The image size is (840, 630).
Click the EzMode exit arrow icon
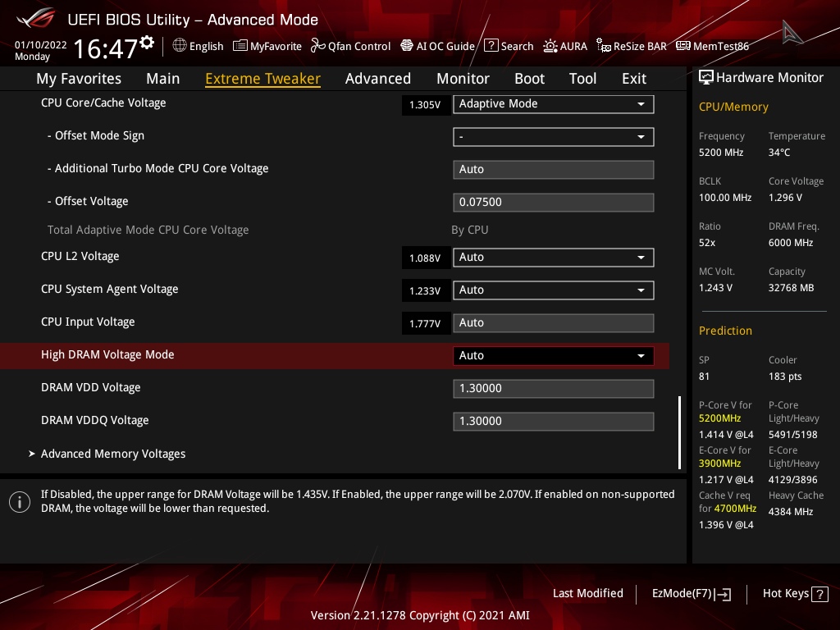coord(723,594)
